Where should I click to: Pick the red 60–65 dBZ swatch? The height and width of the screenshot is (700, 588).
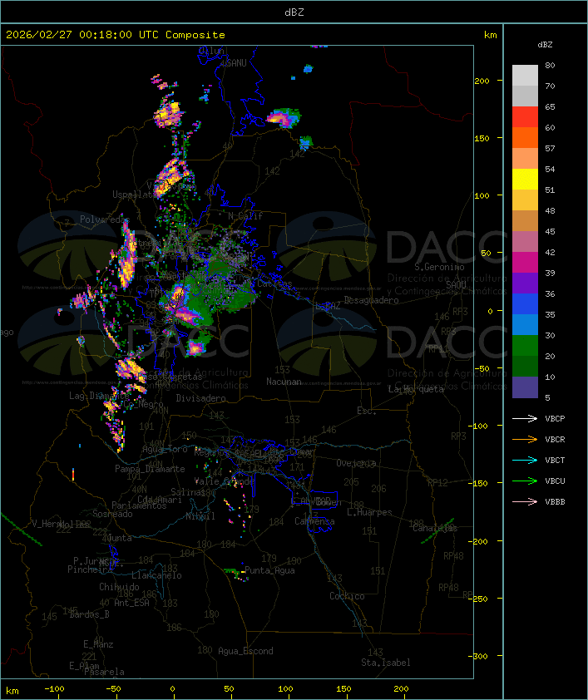pos(525,117)
